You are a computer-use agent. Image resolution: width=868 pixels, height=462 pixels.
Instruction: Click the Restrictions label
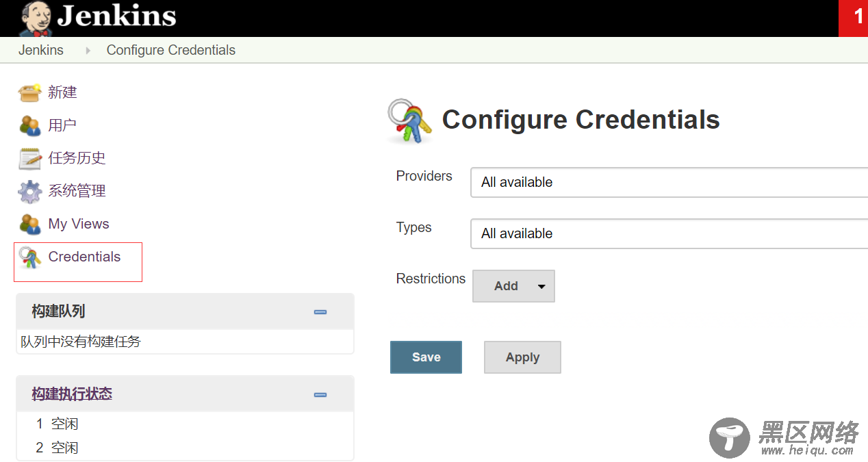(x=431, y=279)
